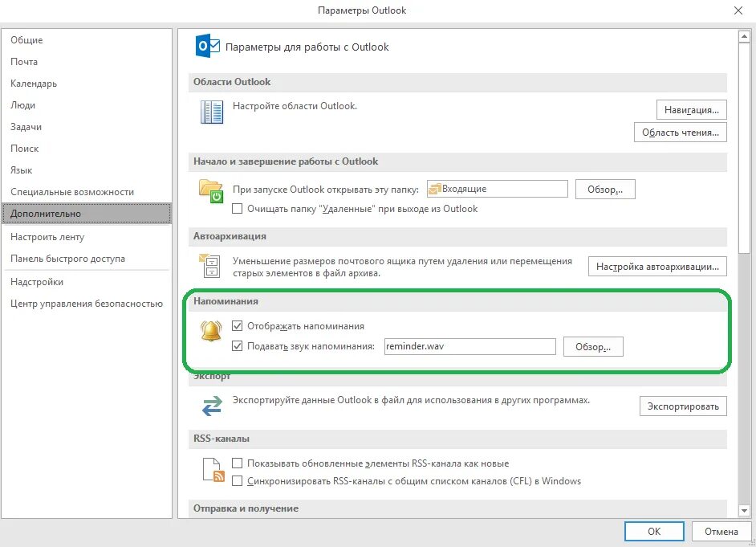Screen dimensions: 756x547
Task: Click the Outlook logo icon in header
Action: 208,47
